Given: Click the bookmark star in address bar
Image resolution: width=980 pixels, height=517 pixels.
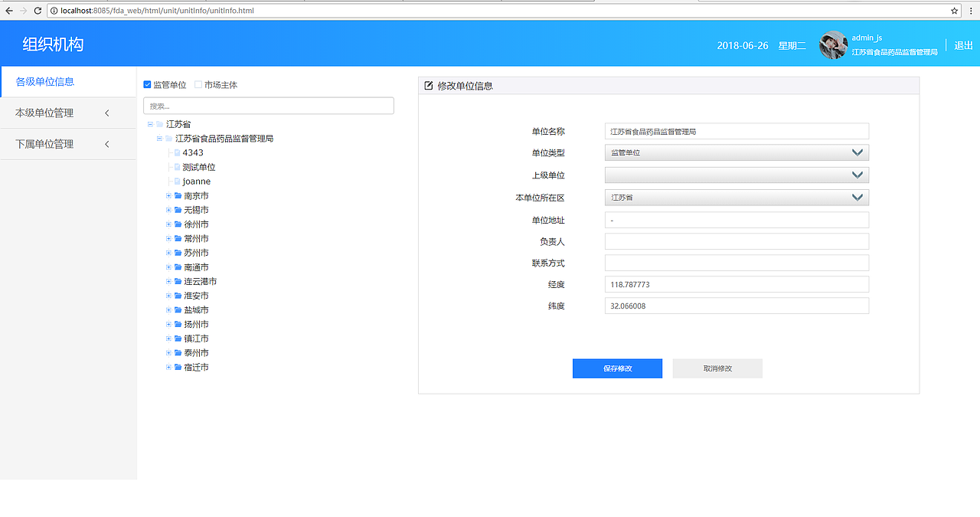Looking at the screenshot, I should (x=955, y=11).
